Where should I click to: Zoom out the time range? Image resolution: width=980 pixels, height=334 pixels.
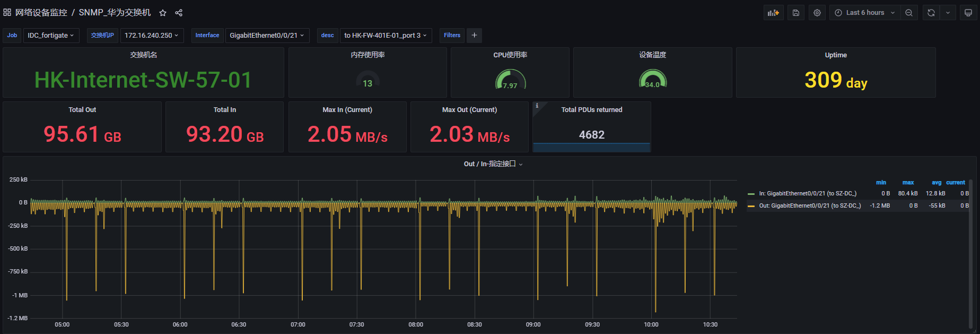(x=909, y=13)
